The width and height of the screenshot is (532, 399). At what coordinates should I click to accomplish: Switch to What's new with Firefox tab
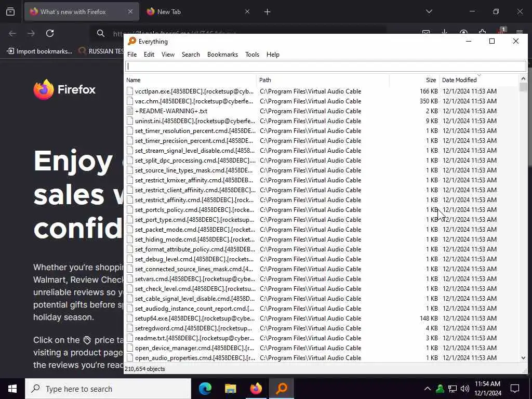pos(82,11)
